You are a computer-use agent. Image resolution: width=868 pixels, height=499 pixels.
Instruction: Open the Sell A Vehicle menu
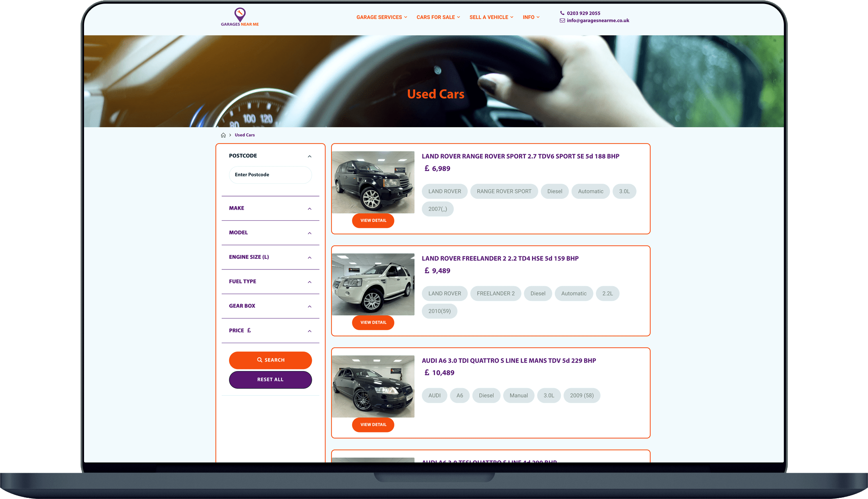(x=491, y=17)
